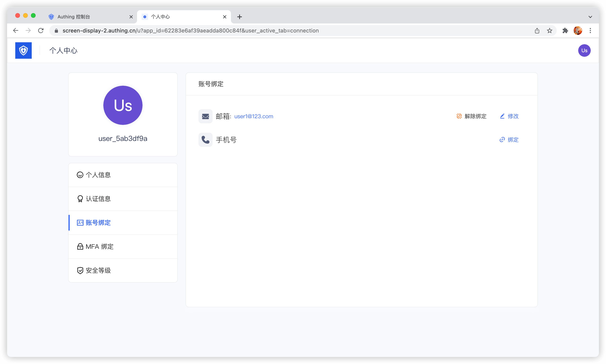Open 安全等级 in sidebar

point(98,270)
